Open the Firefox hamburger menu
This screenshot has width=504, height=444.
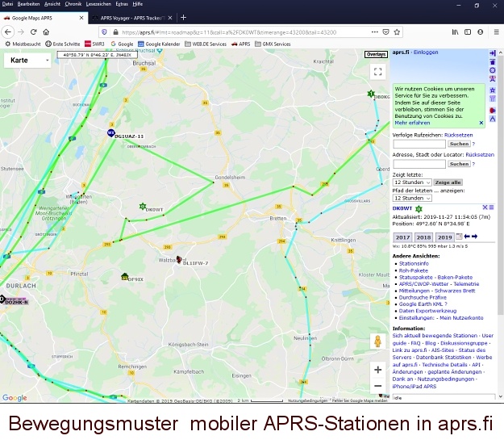coord(496,31)
